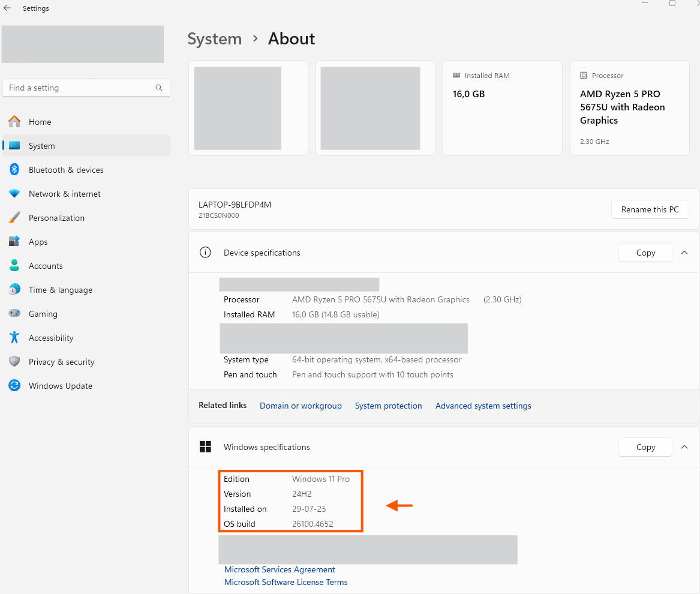Click the Installed on date 29-07-25
The height and width of the screenshot is (594, 700).
pyautogui.click(x=309, y=509)
